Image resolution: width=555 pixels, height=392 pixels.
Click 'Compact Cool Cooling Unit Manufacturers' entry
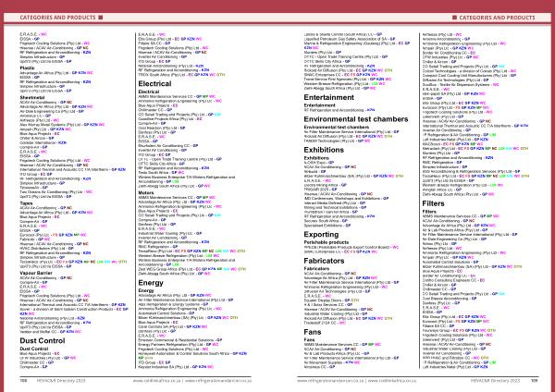click(469, 76)
